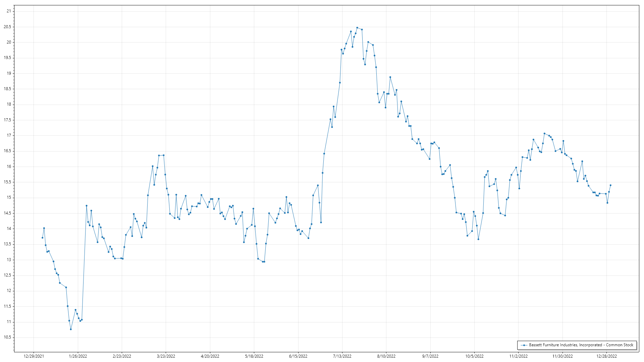Click the 10/5/2022 x-axis date label
This screenshot has height=362, width=644.
474,356
